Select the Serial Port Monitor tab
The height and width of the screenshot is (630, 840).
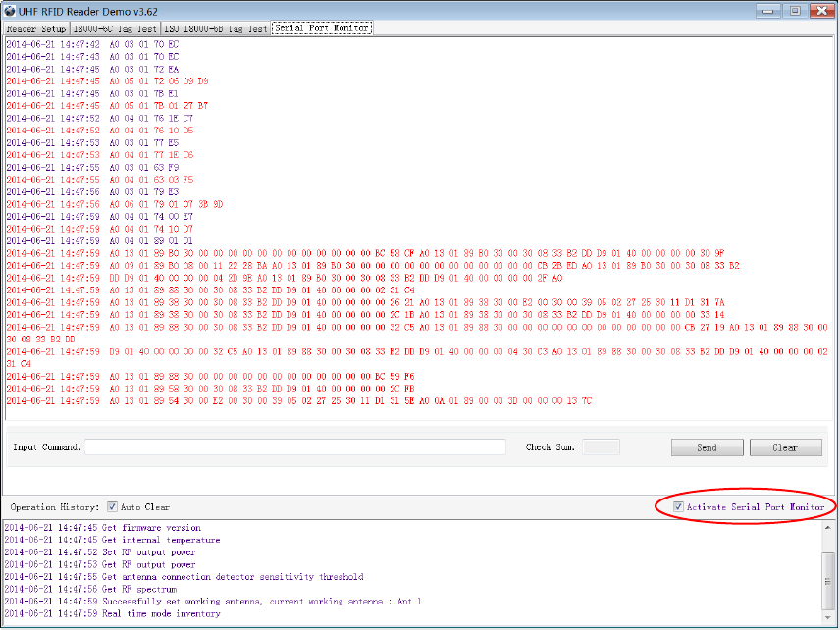coord(322,27)
